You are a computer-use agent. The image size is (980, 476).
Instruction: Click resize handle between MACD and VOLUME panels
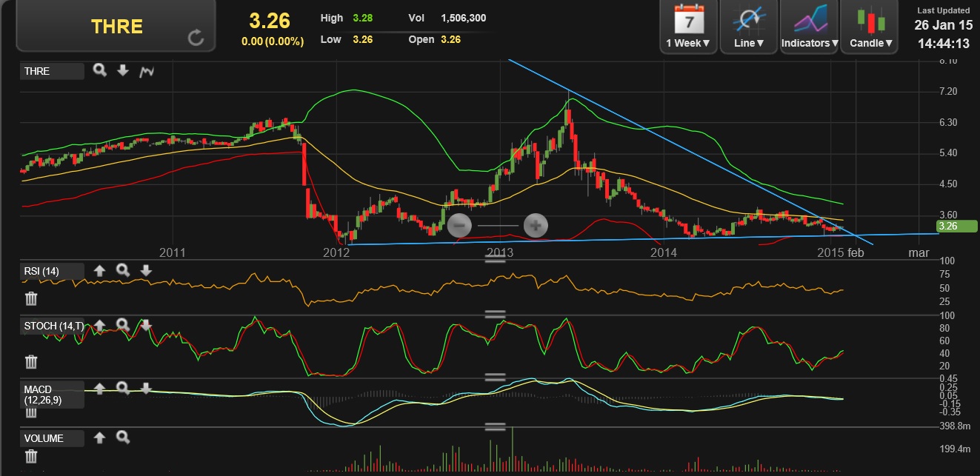click(495, 427)
